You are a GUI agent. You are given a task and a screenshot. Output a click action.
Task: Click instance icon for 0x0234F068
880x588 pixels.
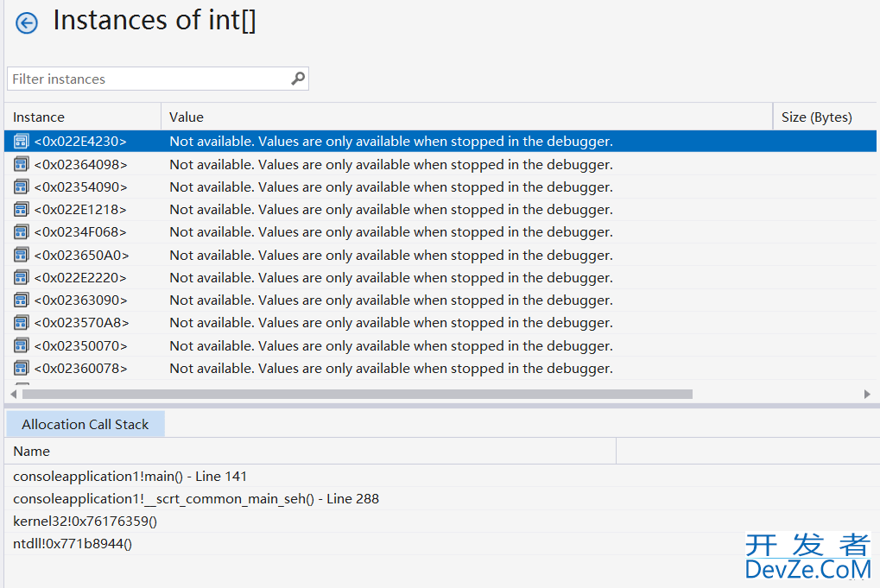[22, 232]
